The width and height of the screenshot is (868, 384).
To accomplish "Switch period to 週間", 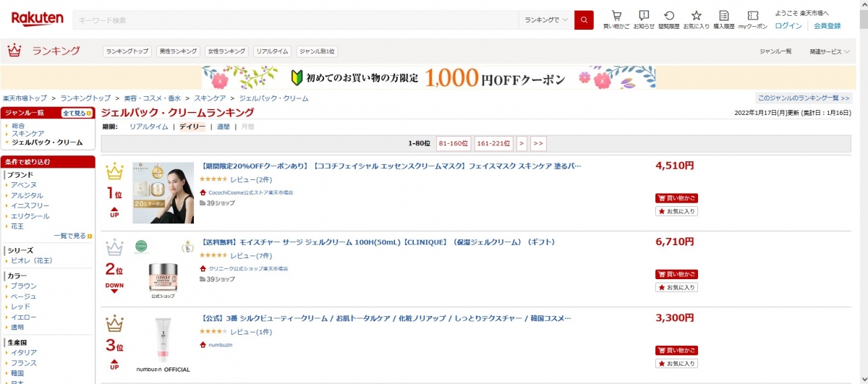I will click(223, 127).
